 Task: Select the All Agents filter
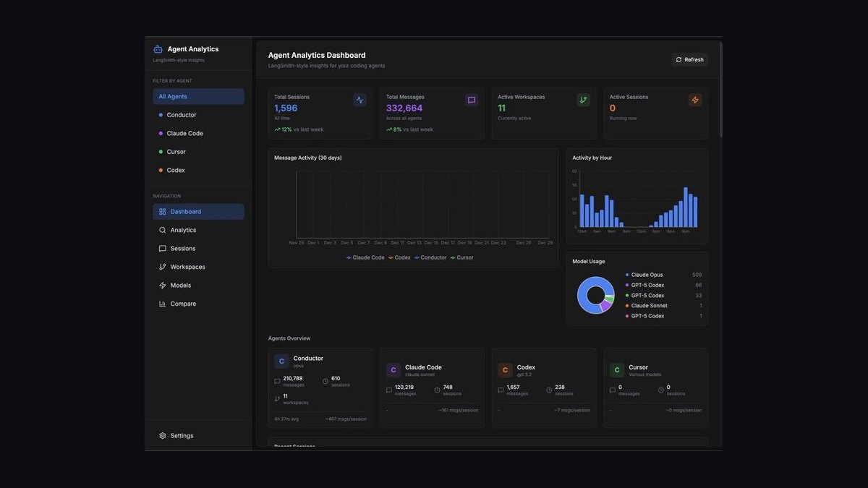click(x=198, y=96)
